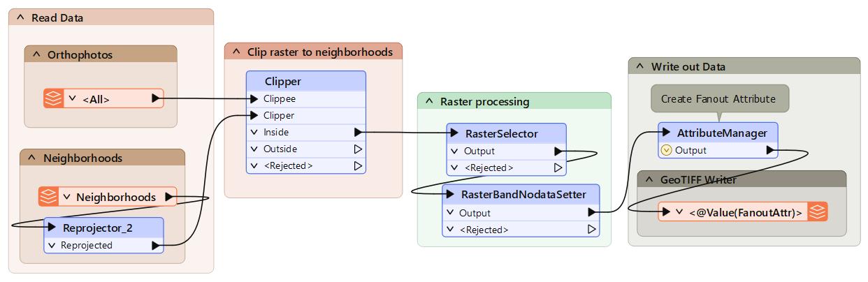868x282 pixels.
Task: Collapse the Orthophotos bookmark
Action: point(35,54)
